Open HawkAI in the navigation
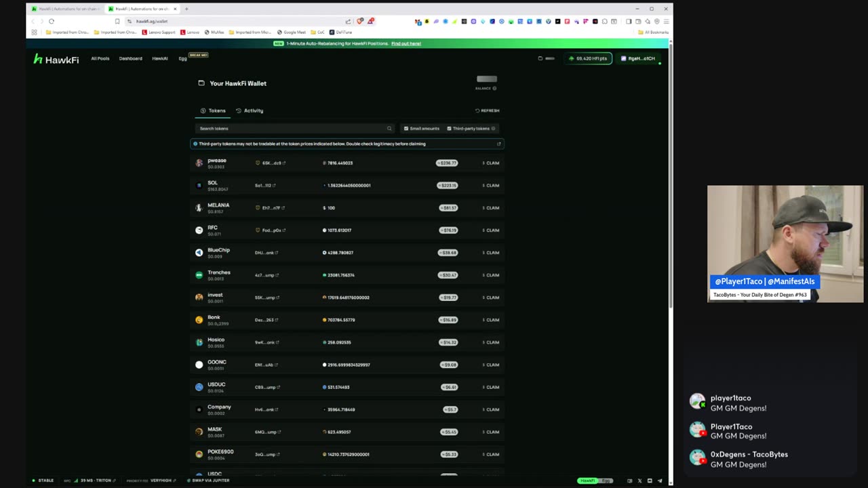868x488 pixels. click(160, 58)
